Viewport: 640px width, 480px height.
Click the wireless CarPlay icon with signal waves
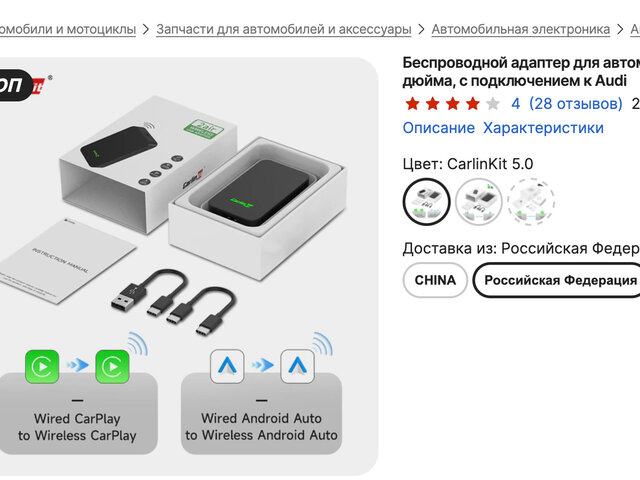(113, 367)
